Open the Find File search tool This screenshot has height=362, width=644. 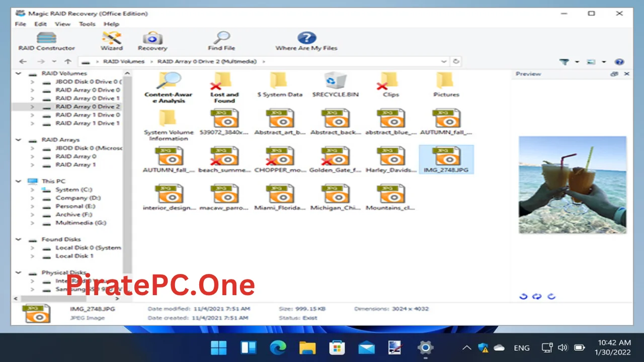[x=221, y=41]
